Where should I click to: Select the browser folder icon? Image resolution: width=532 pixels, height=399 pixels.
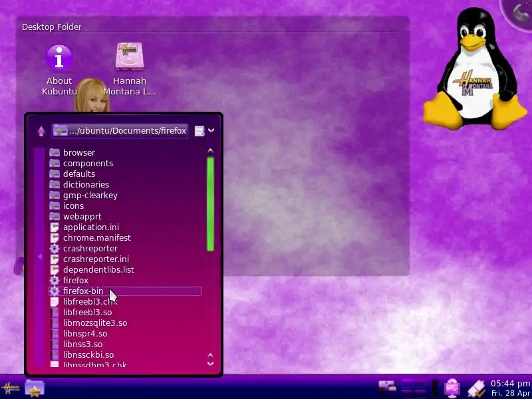(x=55, y=153)
